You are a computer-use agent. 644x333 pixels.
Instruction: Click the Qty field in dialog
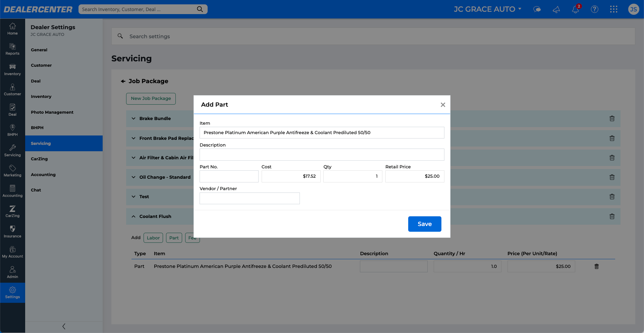pyautogui.click(x=353, y=176)
